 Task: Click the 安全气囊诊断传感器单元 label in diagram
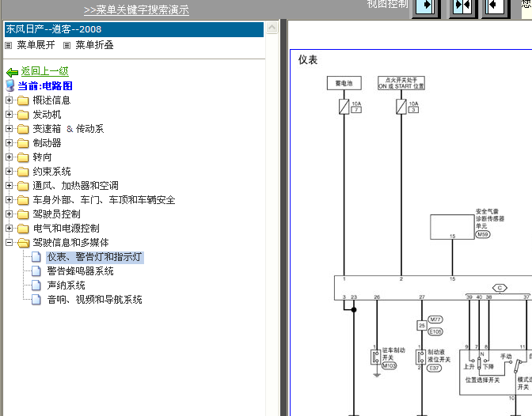pyautogui.click(x=489, y=219)
